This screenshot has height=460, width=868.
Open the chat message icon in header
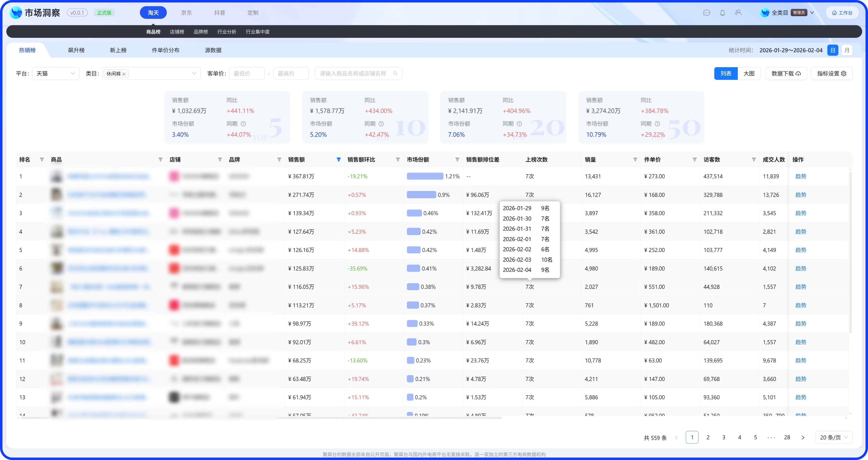click(706, 13)
